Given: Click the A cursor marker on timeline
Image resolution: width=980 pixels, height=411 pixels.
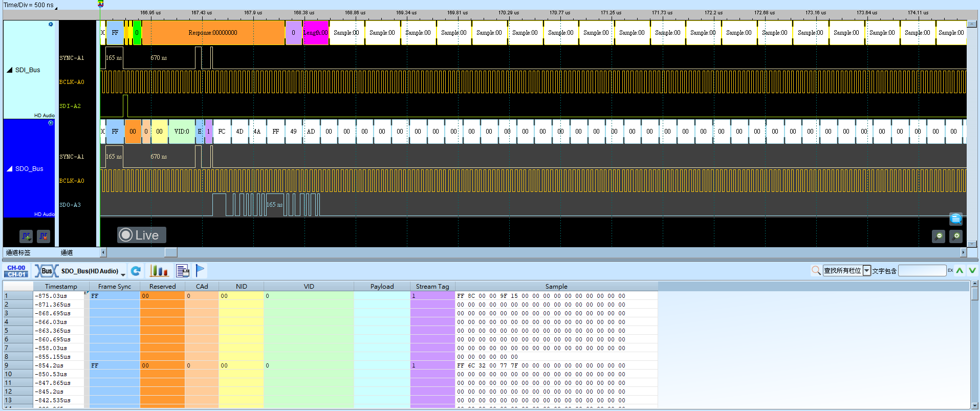Looking at the screenshot, I should [x=101, y=4].
